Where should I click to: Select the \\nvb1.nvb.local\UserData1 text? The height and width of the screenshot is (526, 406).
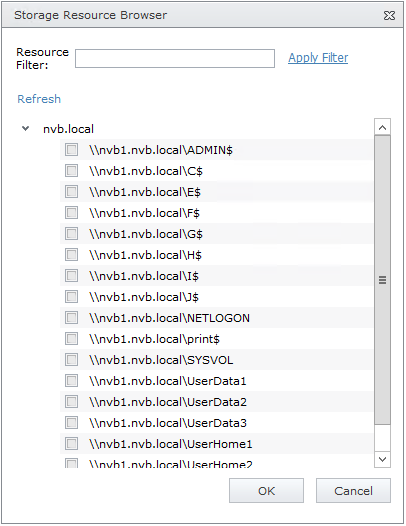point(168,381)
